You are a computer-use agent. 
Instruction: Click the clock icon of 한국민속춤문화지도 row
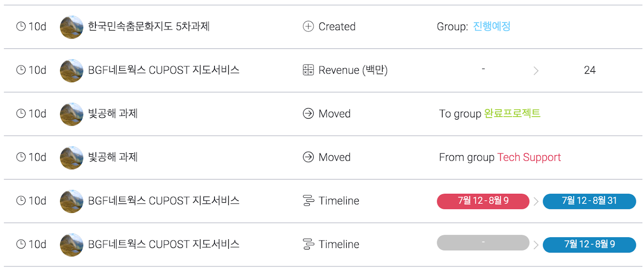tap(21, 27)
